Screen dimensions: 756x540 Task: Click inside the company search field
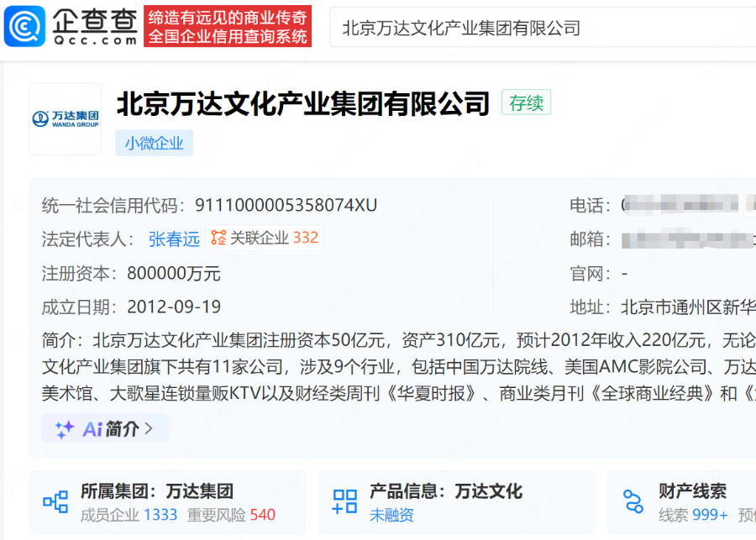(x=538, y=28)
